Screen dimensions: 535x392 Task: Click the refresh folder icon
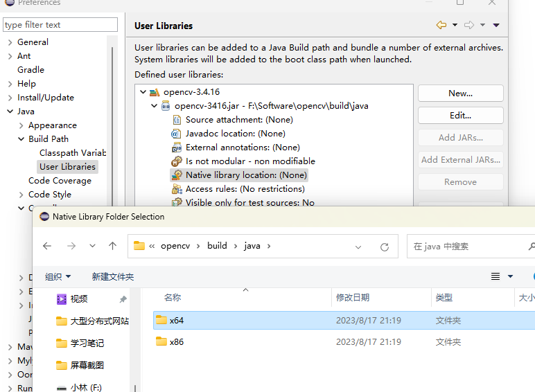pos(385,247)
